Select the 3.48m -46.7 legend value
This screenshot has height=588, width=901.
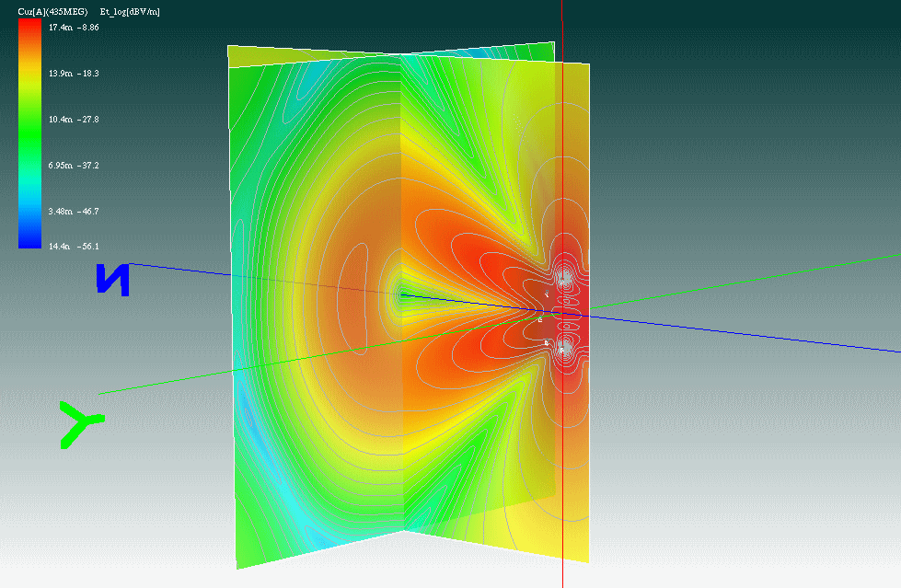tap(74, 212)
